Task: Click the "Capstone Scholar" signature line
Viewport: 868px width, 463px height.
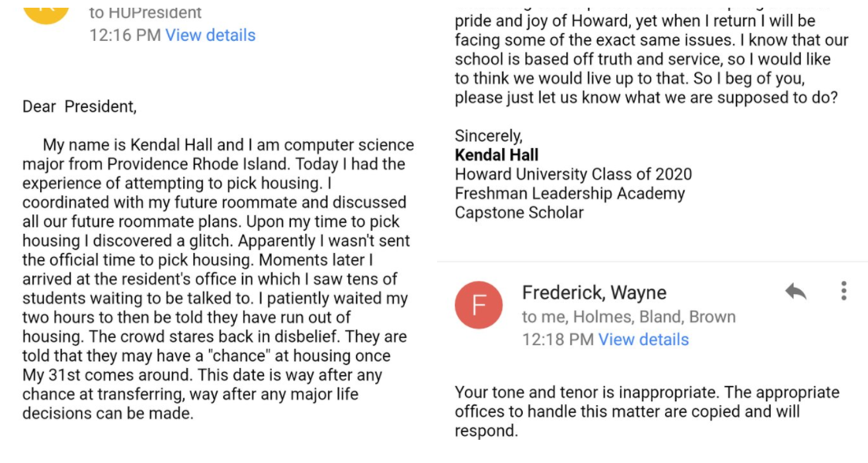Action: [x=519, y=212]
